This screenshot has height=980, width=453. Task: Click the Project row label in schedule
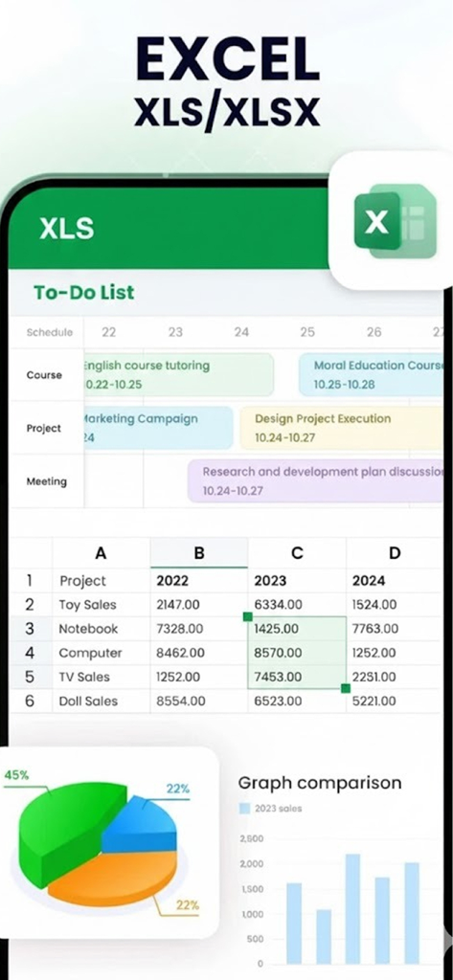pyautogui.click(x=44, y=428)
